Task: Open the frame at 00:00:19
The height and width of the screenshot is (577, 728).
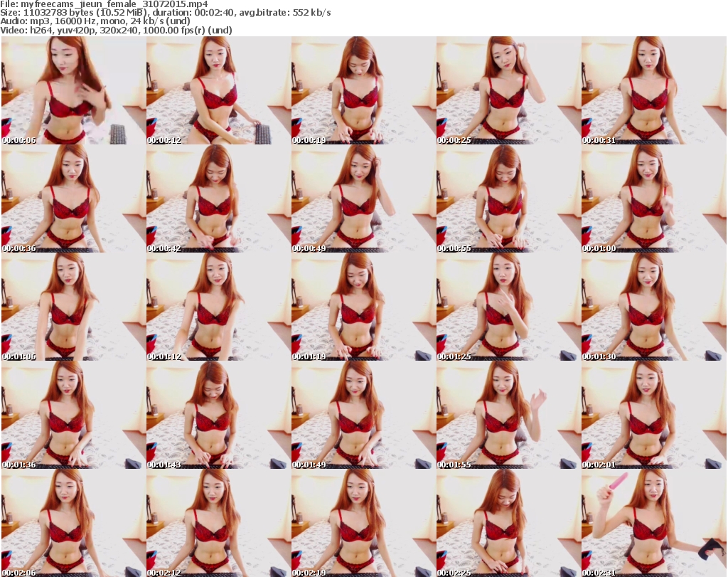Action: point(363,90)
